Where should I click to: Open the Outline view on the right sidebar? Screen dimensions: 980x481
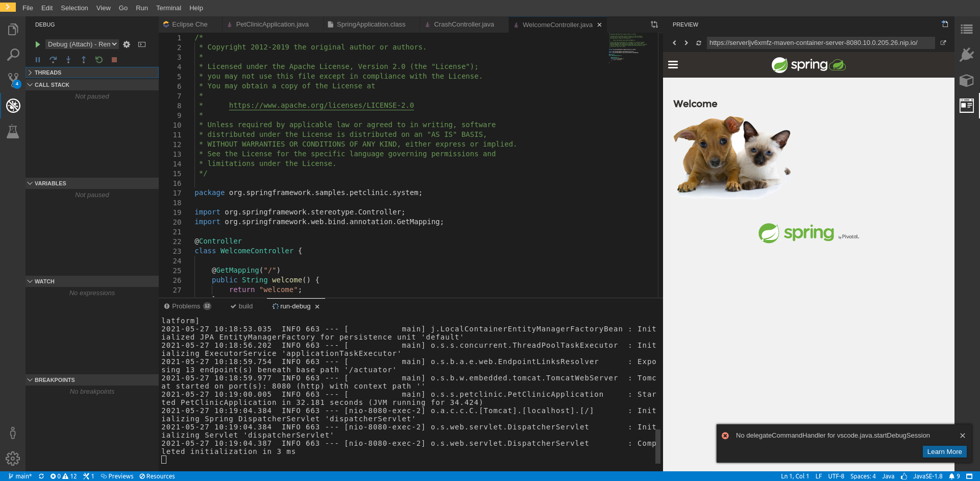[x=967, y=29]
